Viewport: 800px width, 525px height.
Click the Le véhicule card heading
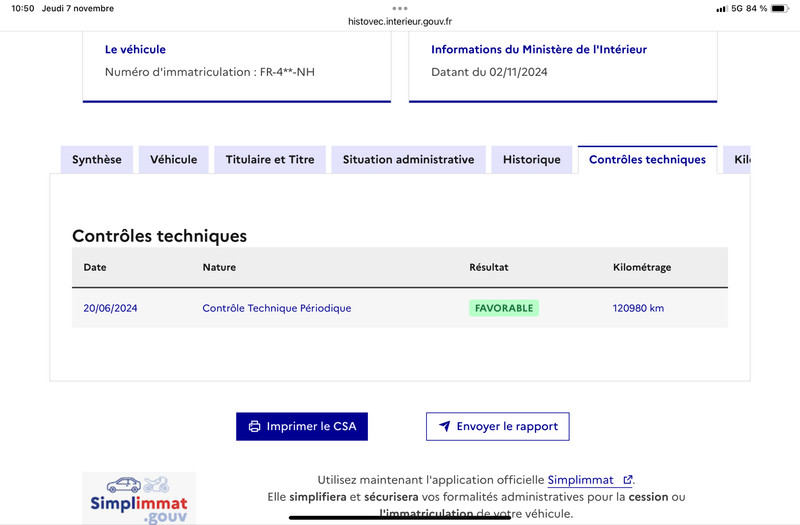coord(135,49)
